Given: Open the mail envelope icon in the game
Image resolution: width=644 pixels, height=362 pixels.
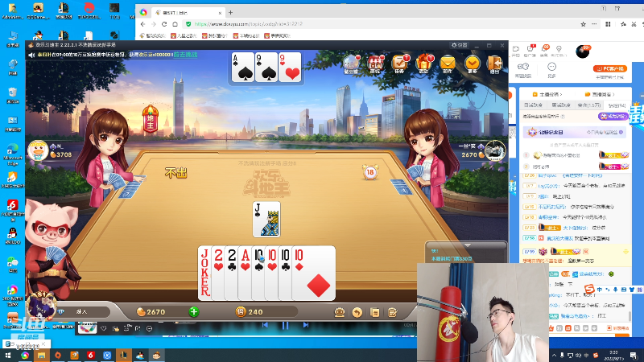Looking at the screenshot, I should pyautogui.click(x=448, y=64).
